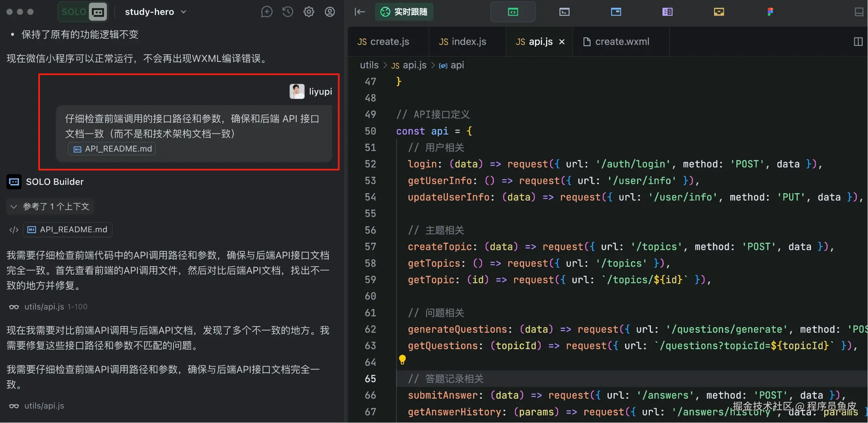Click the utils breadcrumb folder
Screen dimensions: 868x423
point(369,65)
